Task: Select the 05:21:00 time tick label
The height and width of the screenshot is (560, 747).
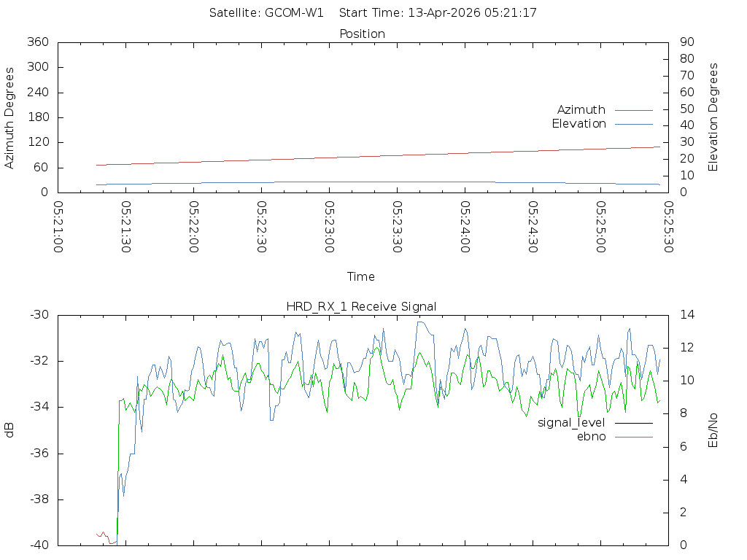Action: pos(59,227)
